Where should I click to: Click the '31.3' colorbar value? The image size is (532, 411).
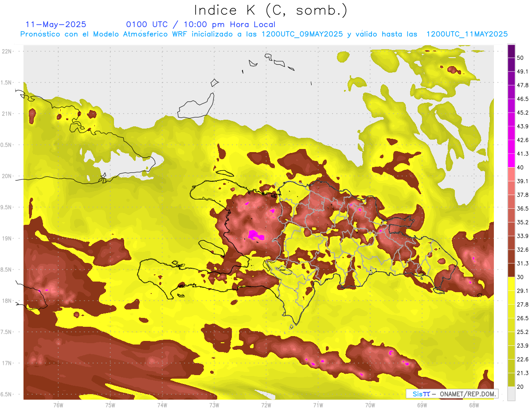tap(522, 263)
